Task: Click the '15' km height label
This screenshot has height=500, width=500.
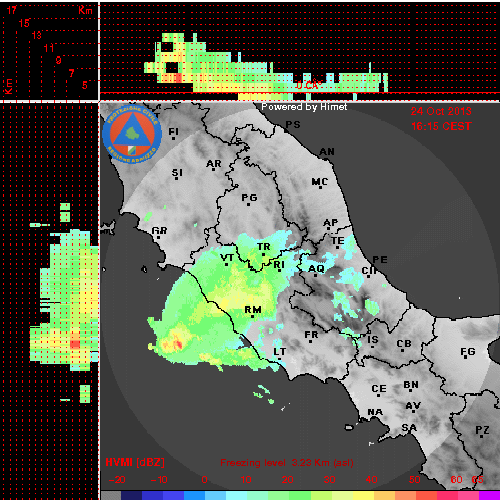Action: coord(24,23)
